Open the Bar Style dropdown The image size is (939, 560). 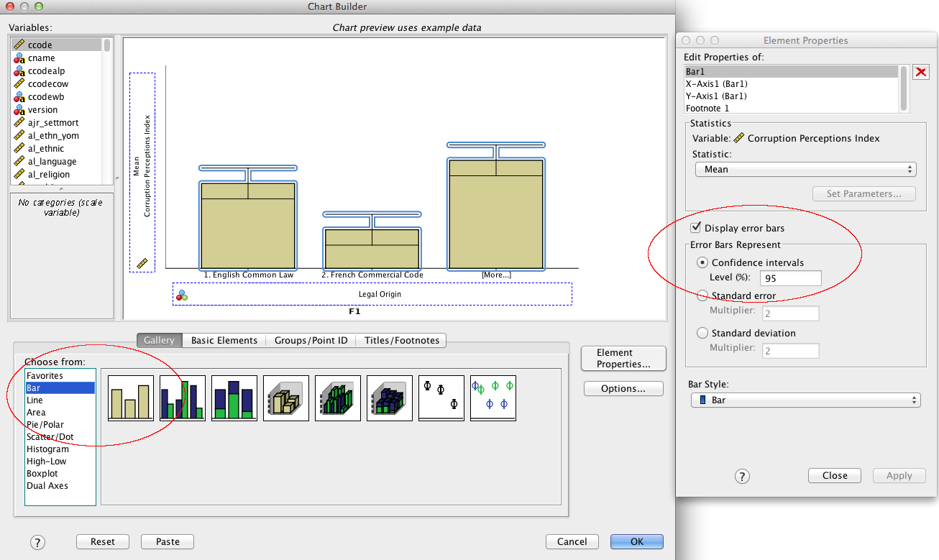click(804, 400)
